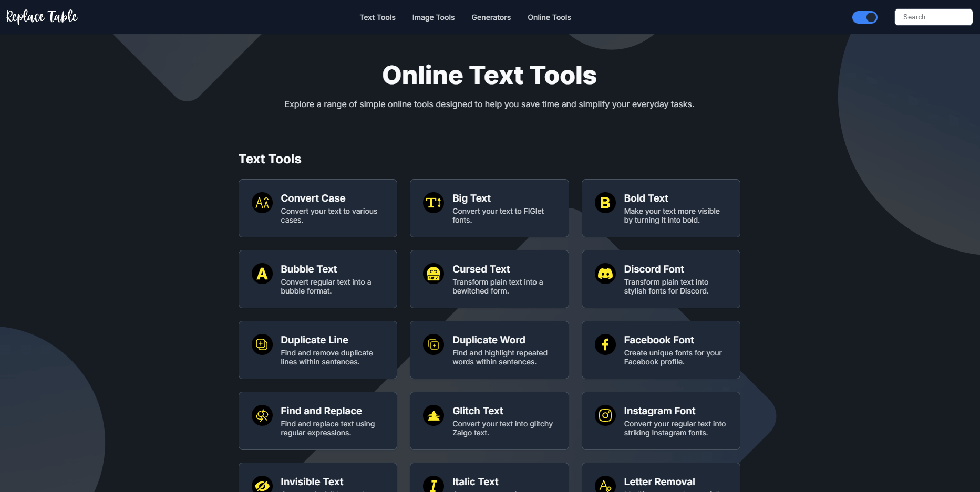Click the Replace Table logo
Screen dimensions: 980x492
coord(41,16)
